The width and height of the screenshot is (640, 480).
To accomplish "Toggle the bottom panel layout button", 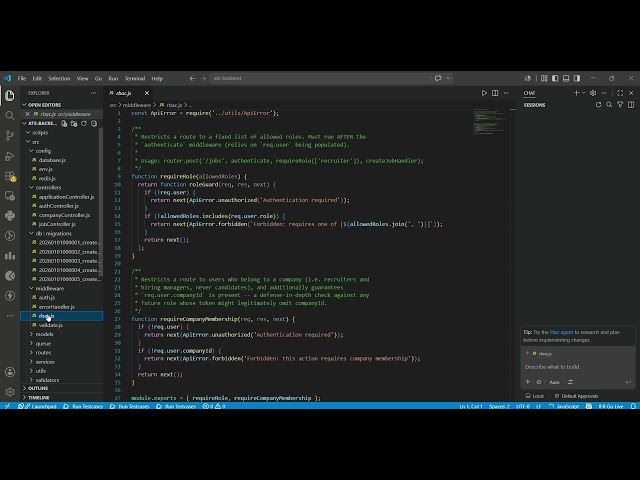I will point(566,78).
